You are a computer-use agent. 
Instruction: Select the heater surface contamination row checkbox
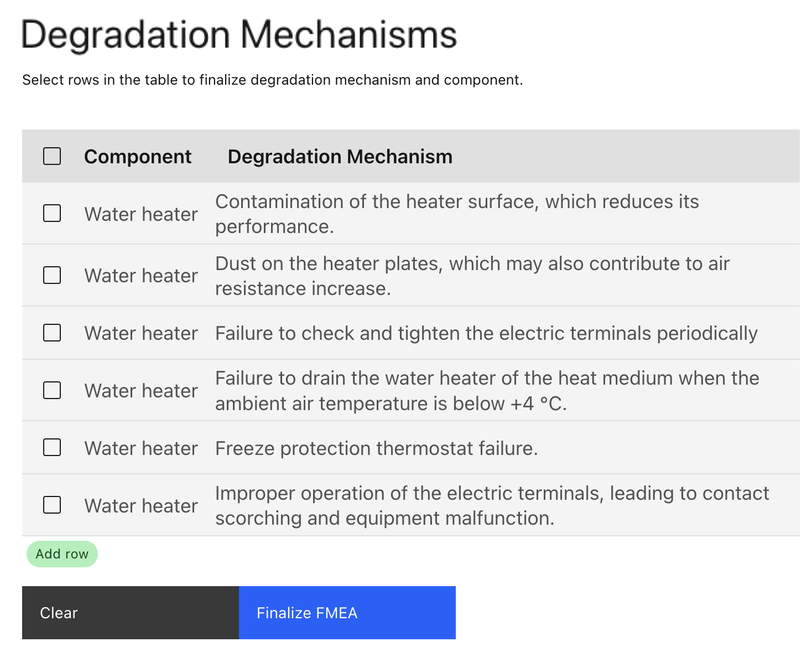[x=52, y=213]
